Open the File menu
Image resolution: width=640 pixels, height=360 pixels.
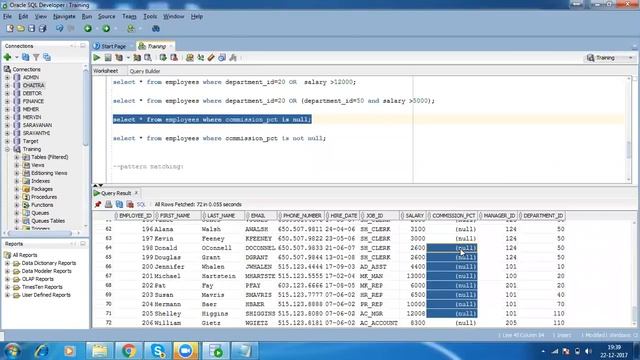pos(7,16)
